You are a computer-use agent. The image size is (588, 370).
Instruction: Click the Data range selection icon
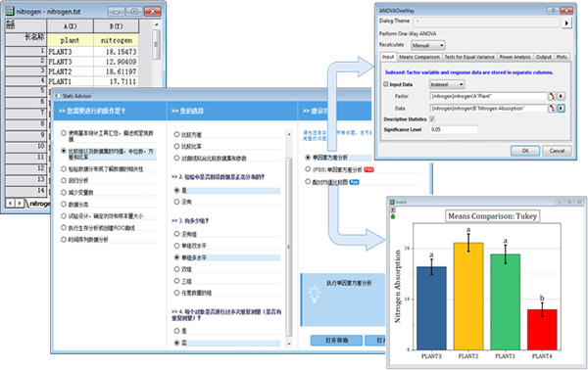click(552, 109)
